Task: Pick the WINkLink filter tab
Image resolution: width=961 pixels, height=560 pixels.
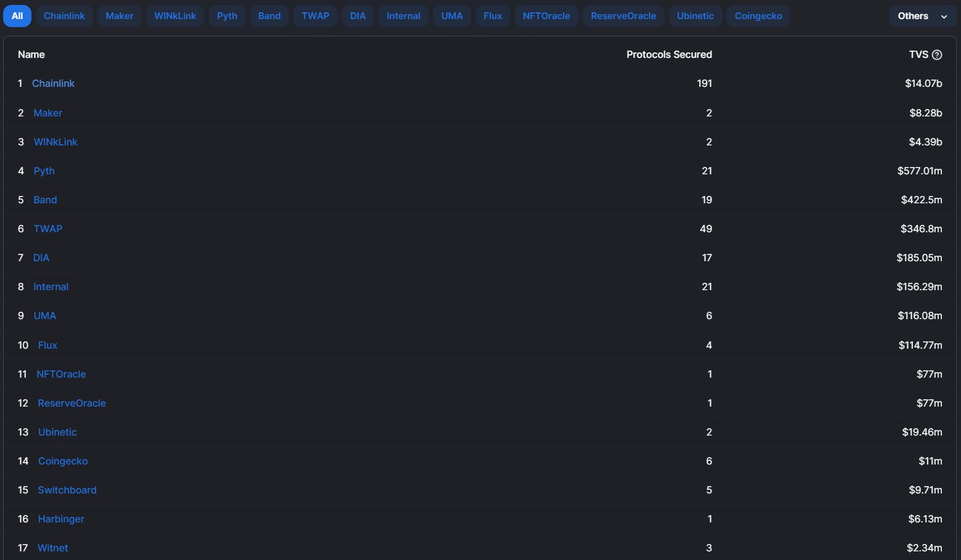Action: (x=175, y=16)
